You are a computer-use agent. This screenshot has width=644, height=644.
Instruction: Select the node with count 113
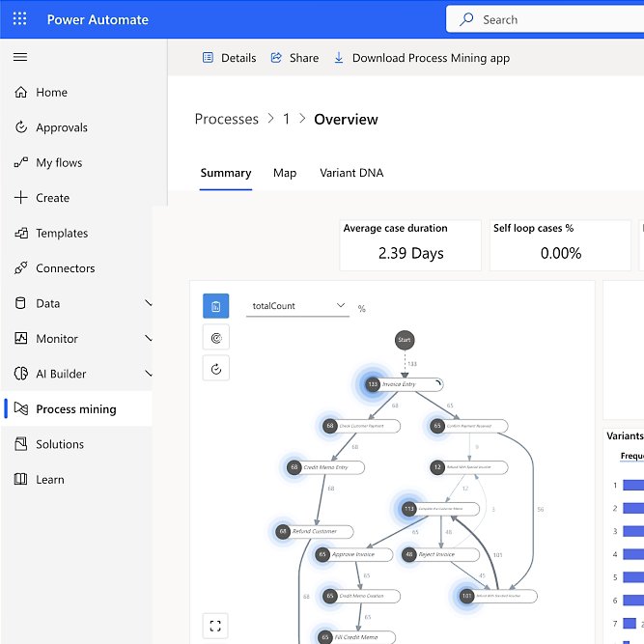click(x=440, y=509)
